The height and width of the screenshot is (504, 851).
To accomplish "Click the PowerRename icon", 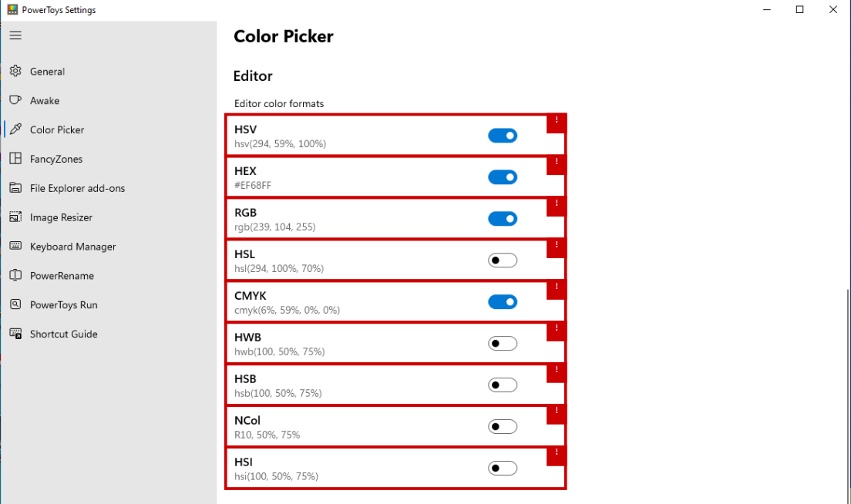I will (x=16, y=275).
